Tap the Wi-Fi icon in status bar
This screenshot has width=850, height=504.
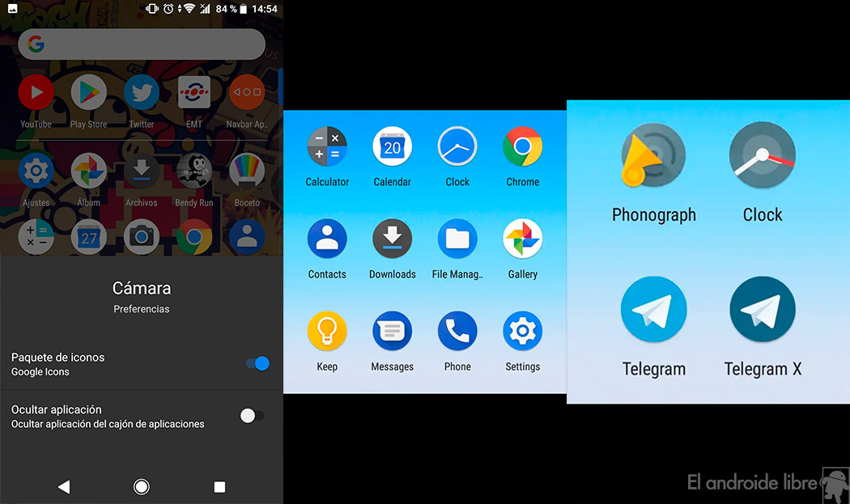tap(189, 9)
